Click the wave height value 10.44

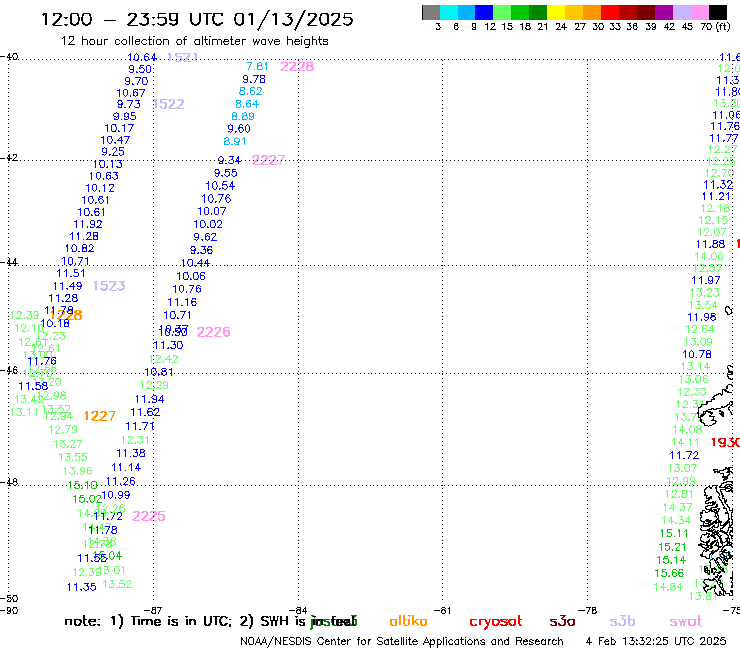(x=195, y=263)
